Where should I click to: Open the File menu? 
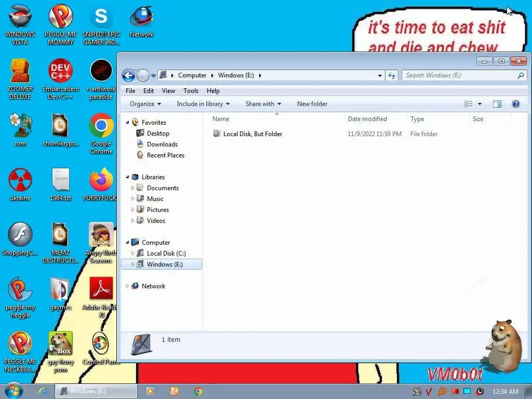[130, 91]
